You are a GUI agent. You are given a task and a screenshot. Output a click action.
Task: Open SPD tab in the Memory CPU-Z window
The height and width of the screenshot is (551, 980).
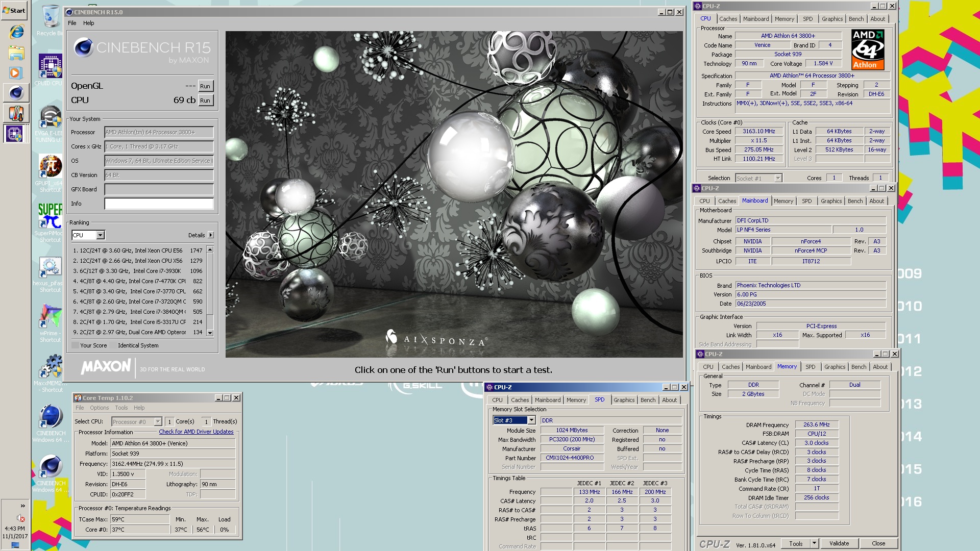tap(810, 367)
